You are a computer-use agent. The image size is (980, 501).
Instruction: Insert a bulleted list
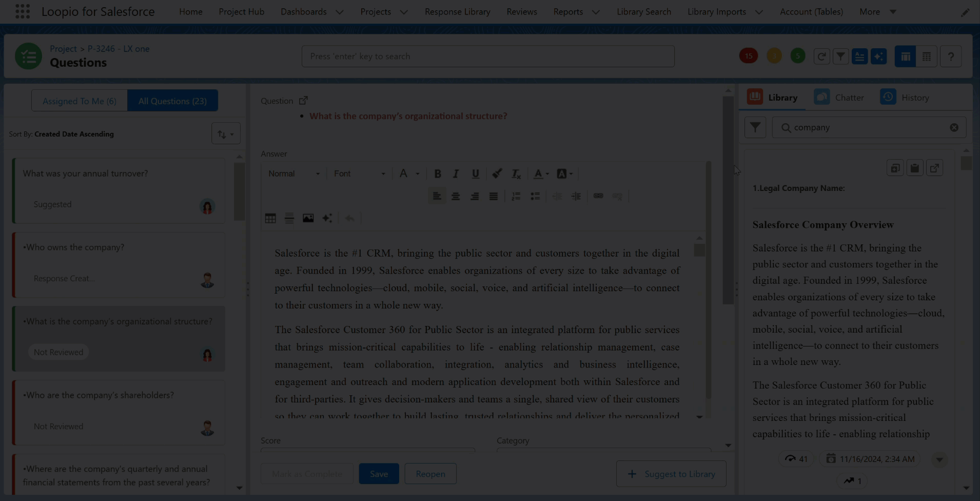click(x=535, y=196)
